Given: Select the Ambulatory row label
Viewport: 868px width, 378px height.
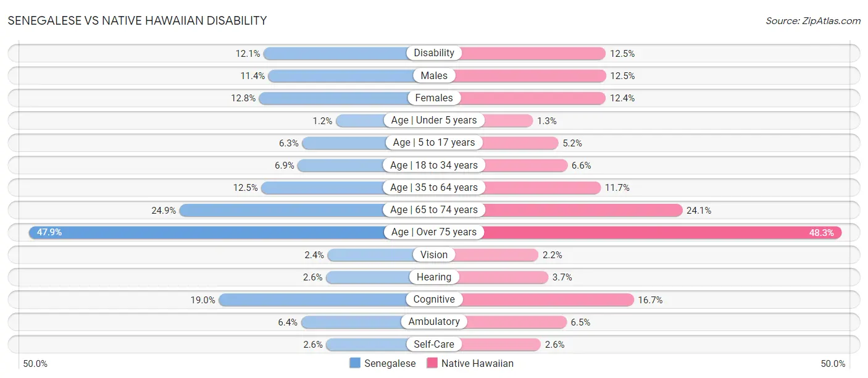Looking at the screenshot, I should [x=434, y=322].
